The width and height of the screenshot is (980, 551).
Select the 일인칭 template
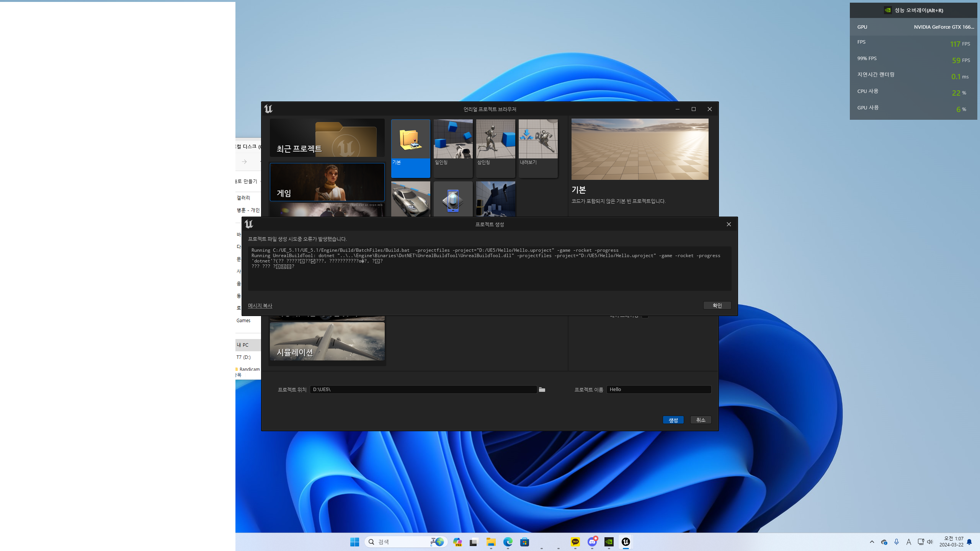[453, 148]
